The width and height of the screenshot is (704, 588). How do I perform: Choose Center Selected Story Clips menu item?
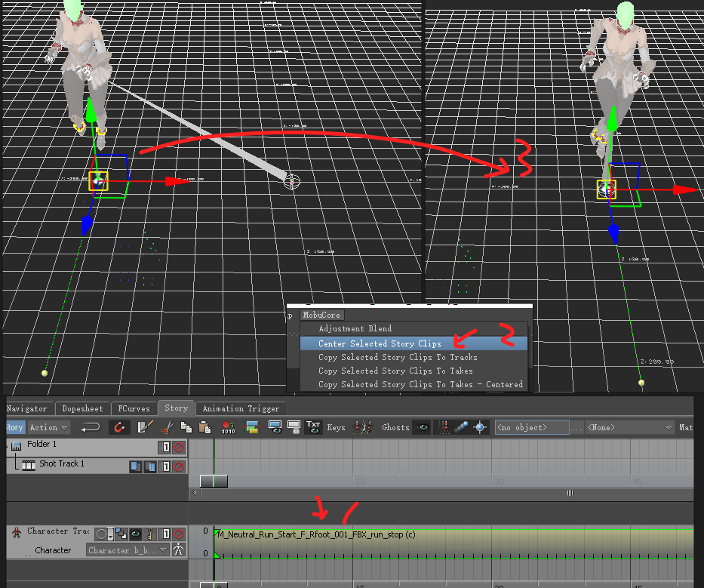point(380,343)
